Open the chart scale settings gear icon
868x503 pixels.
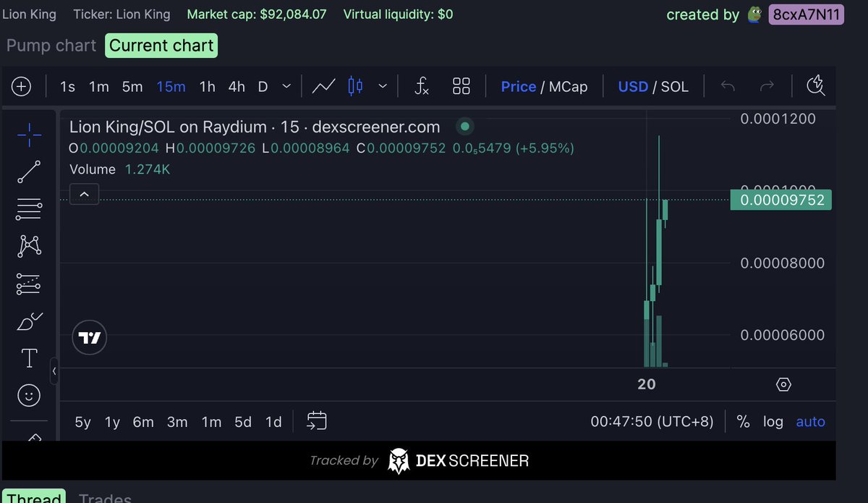(x=783, y=384)
